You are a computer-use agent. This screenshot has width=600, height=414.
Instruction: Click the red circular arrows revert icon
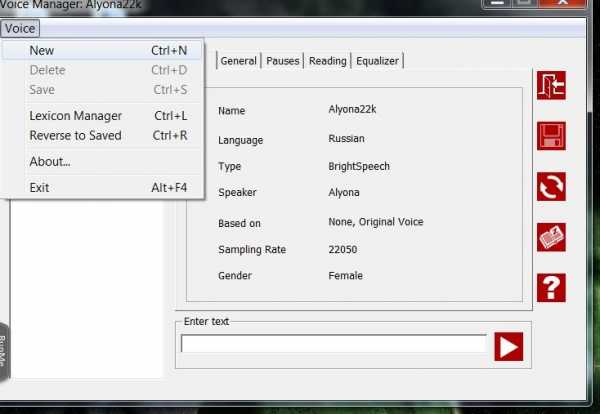click(x=552, y=187)
